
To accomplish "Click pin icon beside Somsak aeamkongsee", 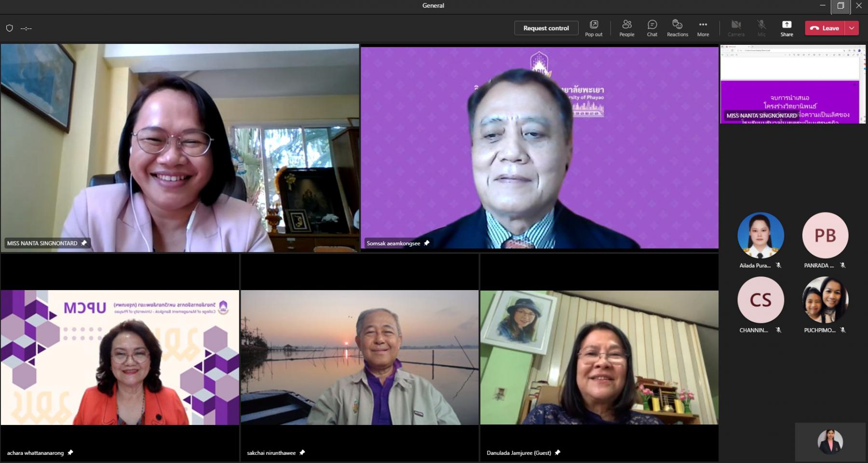I will click(x=426, y=243).
